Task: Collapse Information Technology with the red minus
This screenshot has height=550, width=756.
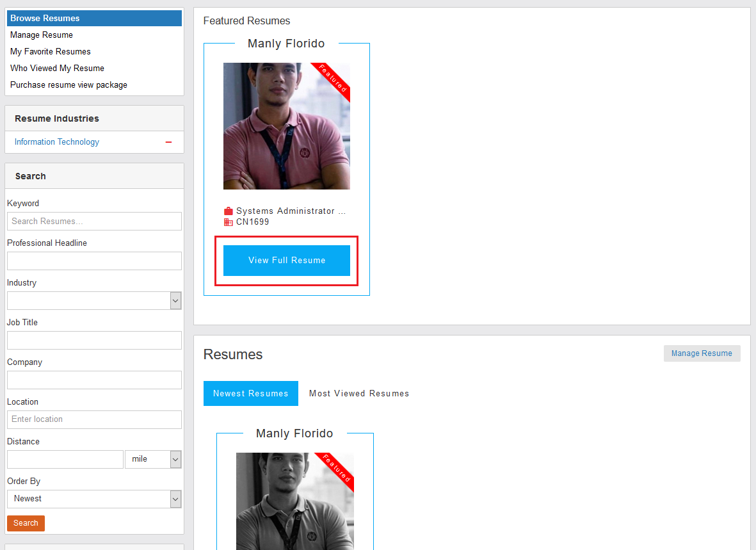Action: pos(169,142)
